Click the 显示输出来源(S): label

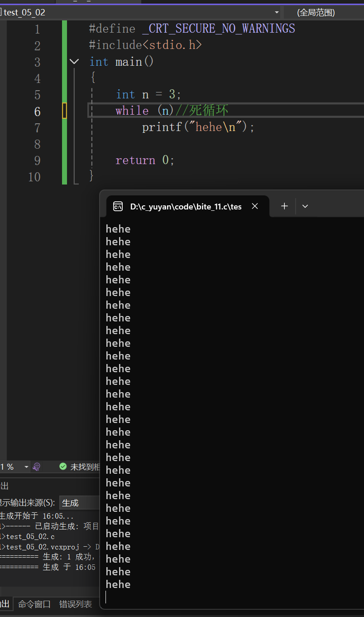(x=27, y=503)
